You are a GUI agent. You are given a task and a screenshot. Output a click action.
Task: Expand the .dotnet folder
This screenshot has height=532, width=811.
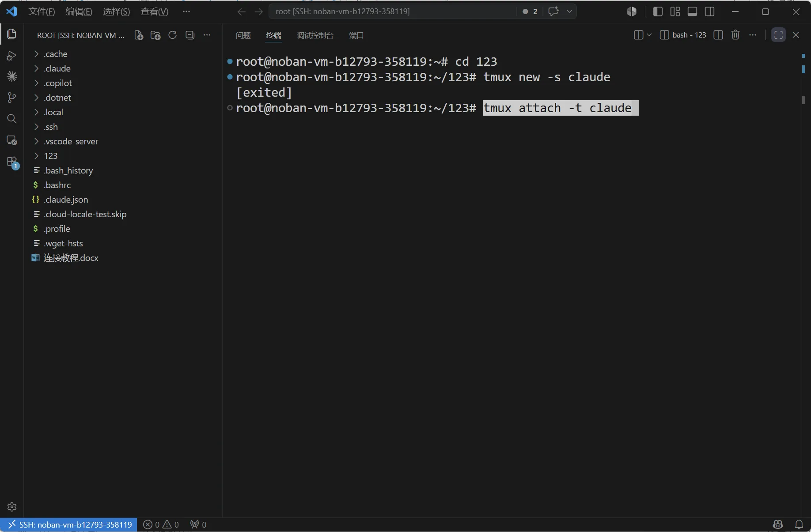122,98
